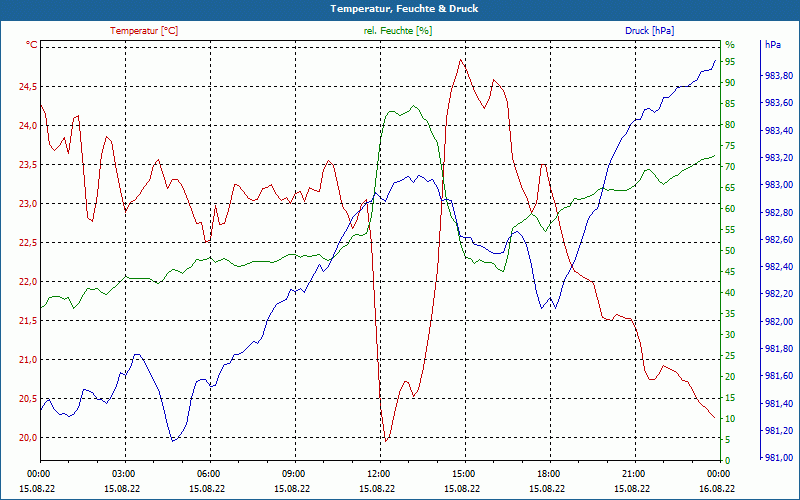Click the 981,20 pressure axis value
The height and width of the screenshot is (500, 800).
[779, 431]
